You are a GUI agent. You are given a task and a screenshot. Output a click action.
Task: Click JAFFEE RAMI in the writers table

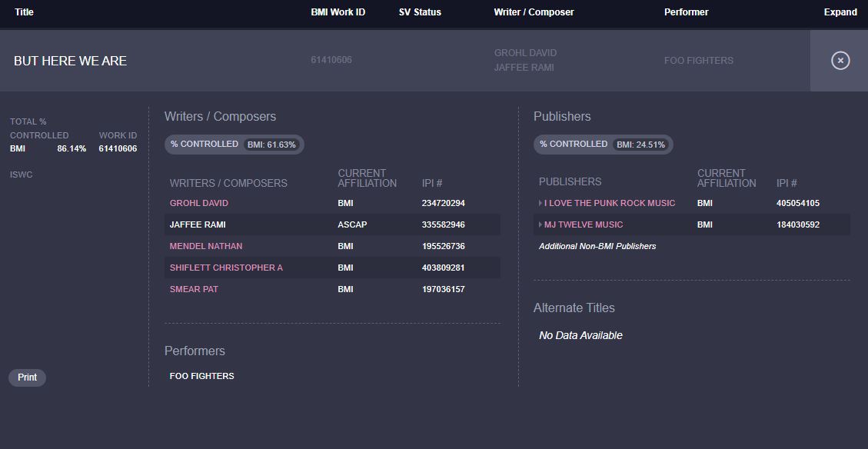click(198, 224)
